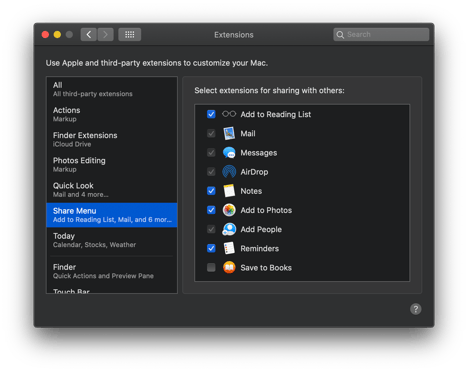Go back with the left chevron
468x372 pixels.
[89, 34]
